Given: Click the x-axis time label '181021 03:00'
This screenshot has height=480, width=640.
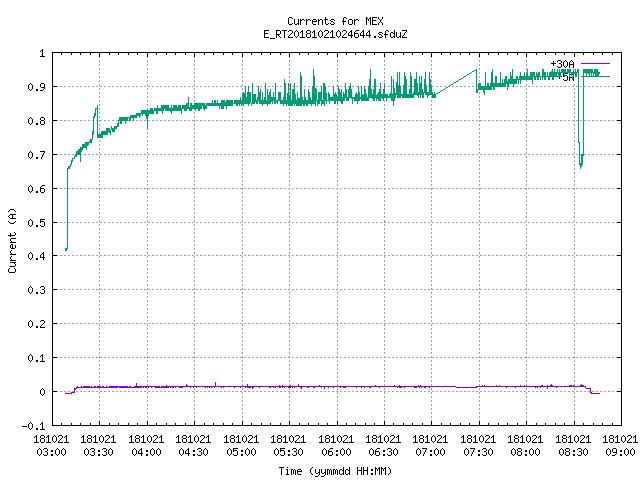Looking at the screenshot, I should (51, 446).
